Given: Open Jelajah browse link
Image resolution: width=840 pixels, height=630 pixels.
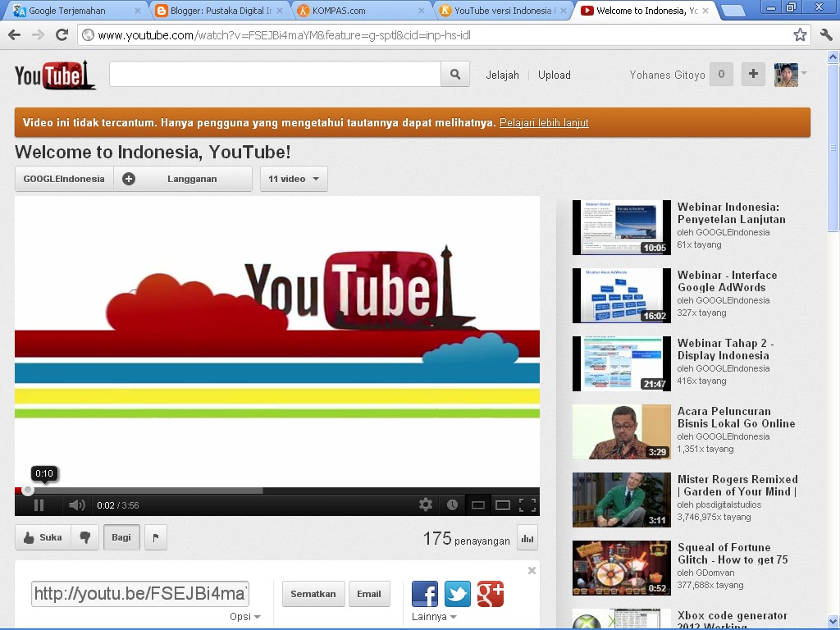Looking at the screenshot, I should coord(502,75).
